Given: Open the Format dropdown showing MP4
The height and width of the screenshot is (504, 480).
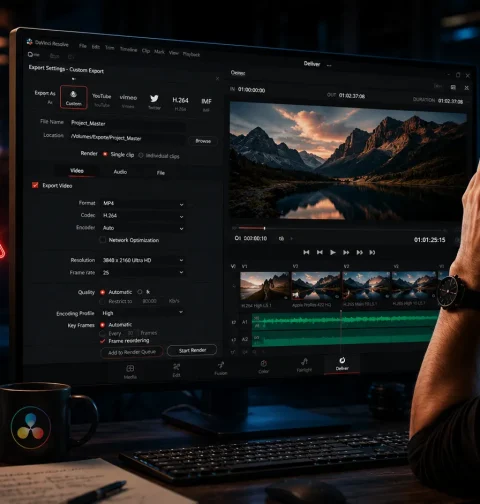Looking at the screenshot, I should tap(143, 204).
